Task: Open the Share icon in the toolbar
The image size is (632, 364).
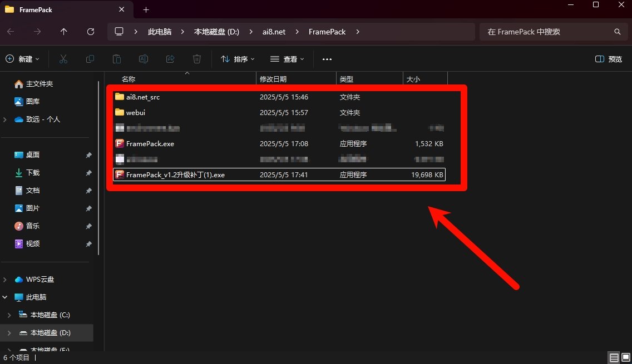Action: pos(170,59)
